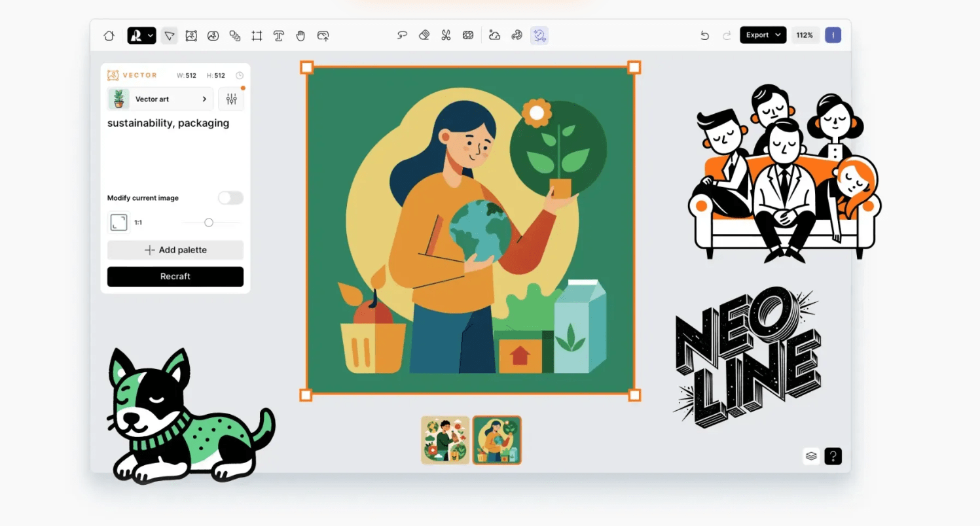Click the image size slider handle
This screenshot has height=526, width=980.
click(x=209, y=222)
